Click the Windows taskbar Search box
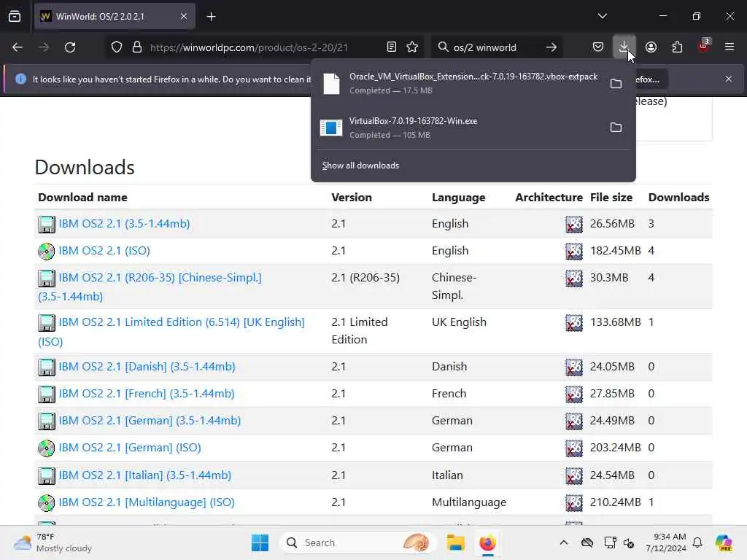747x560 pixels. point(357,542)
